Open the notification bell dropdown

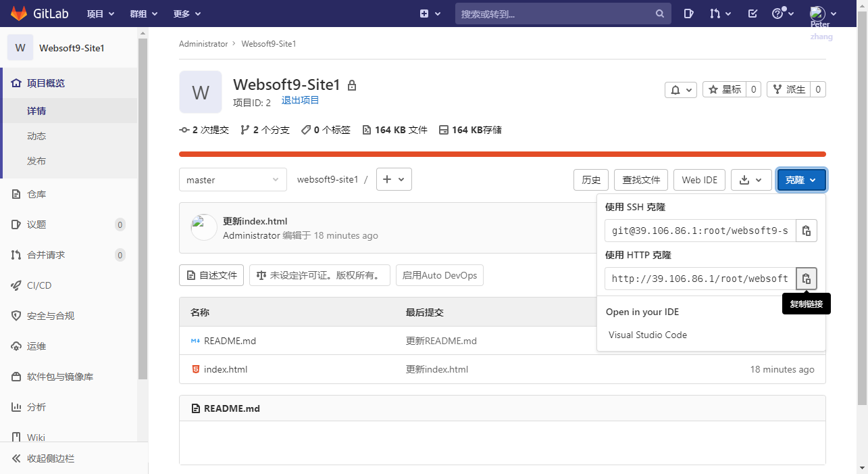(x=680, y=89)
